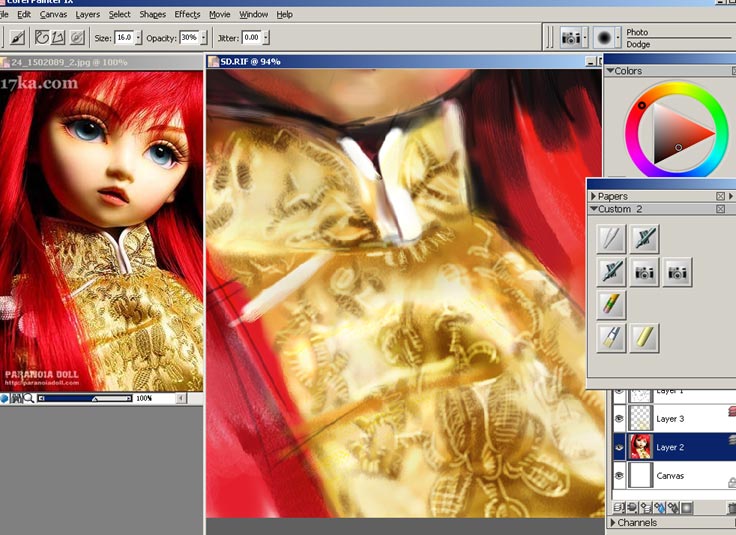The image size is (736, 535).
Task: Pick the colored pencil shortcut in Custom 2
Action: (x=611, y=305)
